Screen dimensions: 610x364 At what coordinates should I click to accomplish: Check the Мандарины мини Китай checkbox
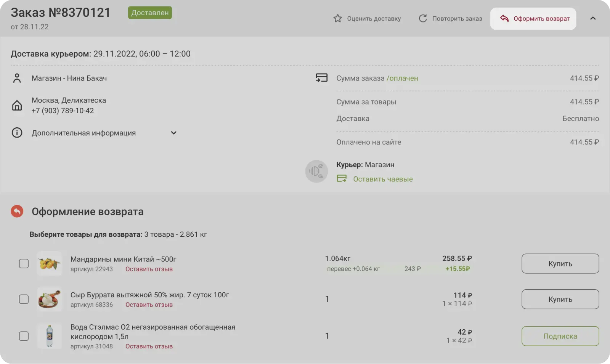point(24,263)
